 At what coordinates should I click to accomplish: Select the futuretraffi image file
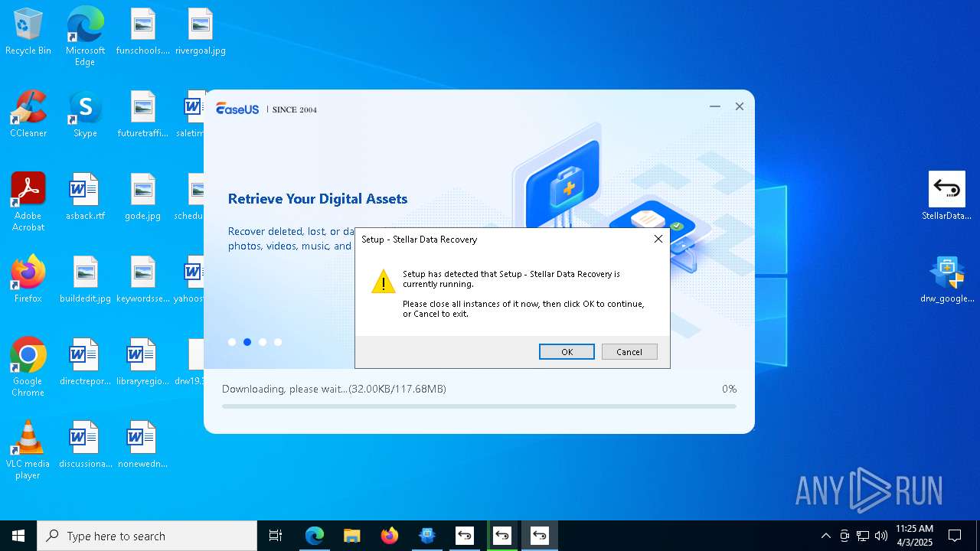click(143, 114)
